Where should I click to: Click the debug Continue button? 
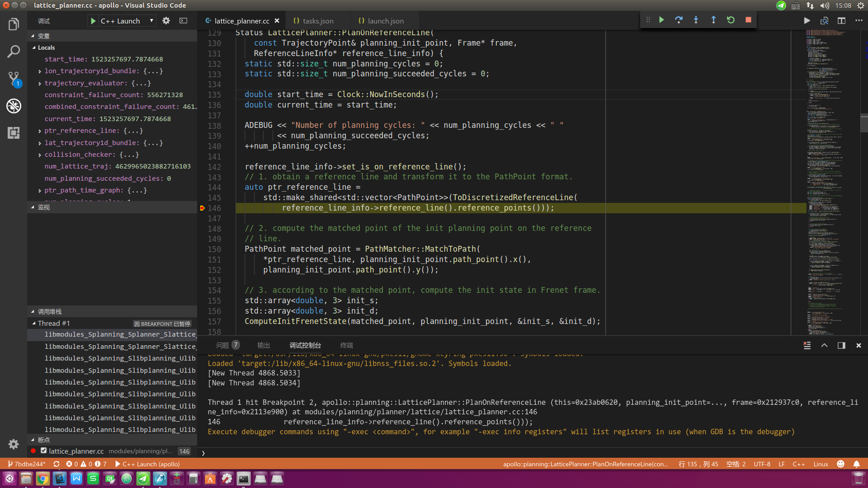pos(661,20)
